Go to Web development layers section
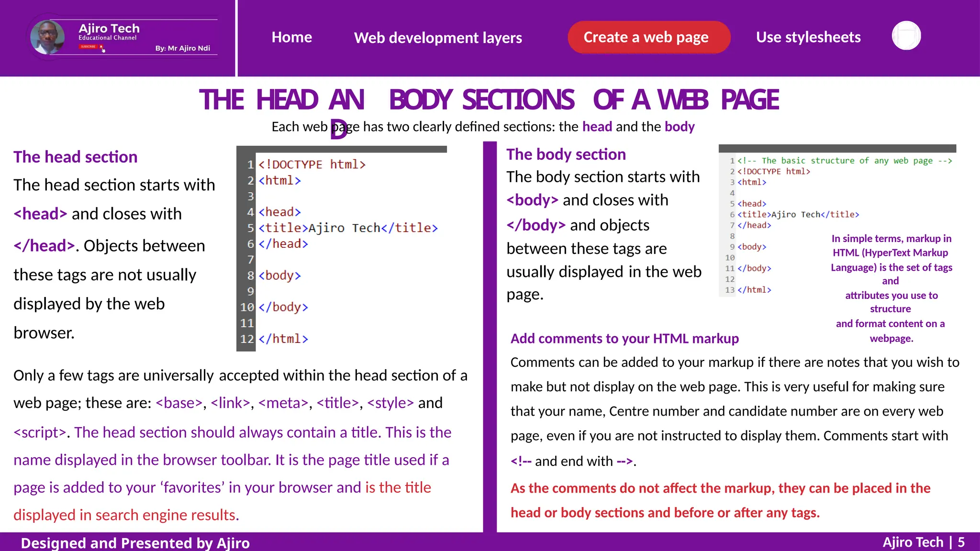Viewport: 980px width, 551px height. click(x=438, y=38)
